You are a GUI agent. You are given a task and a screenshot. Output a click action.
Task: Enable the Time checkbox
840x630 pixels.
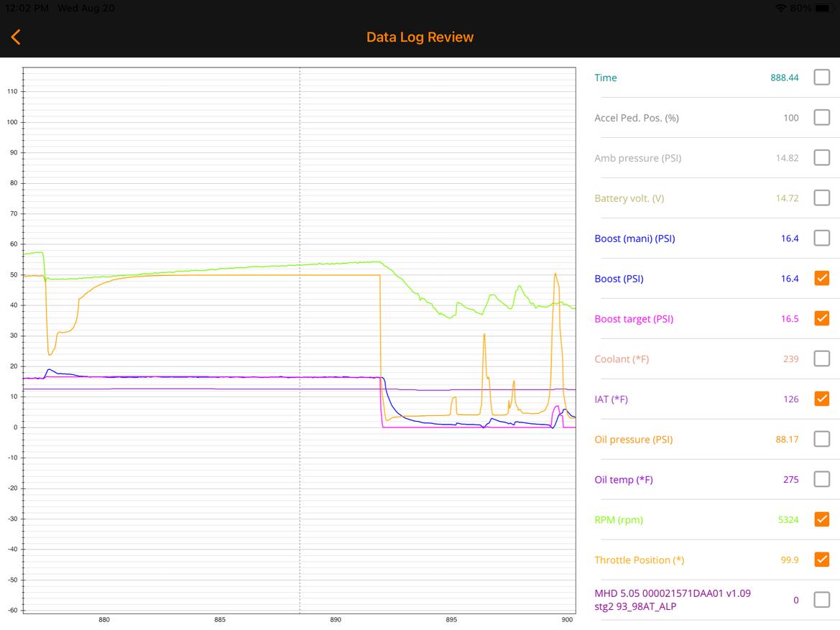click(821, 78)
